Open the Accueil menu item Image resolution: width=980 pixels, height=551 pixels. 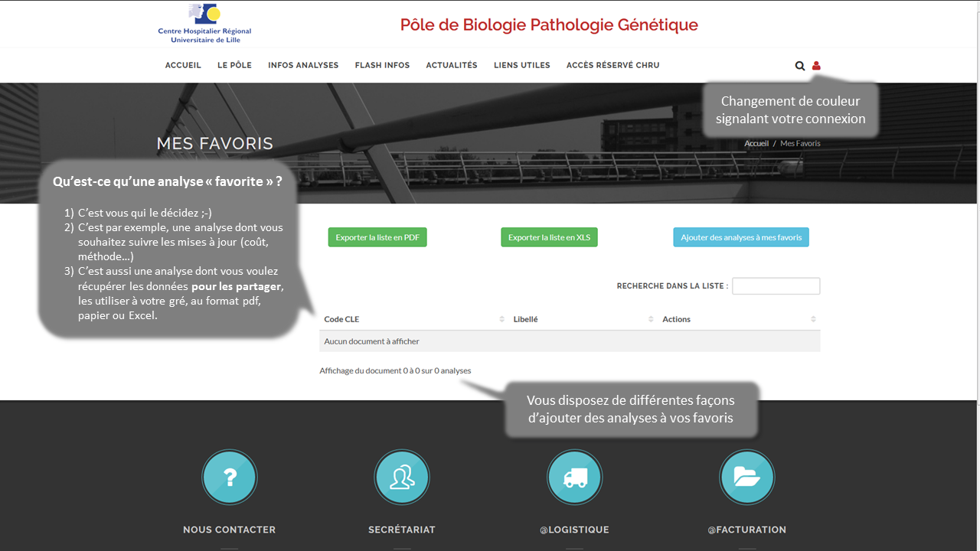183,65
